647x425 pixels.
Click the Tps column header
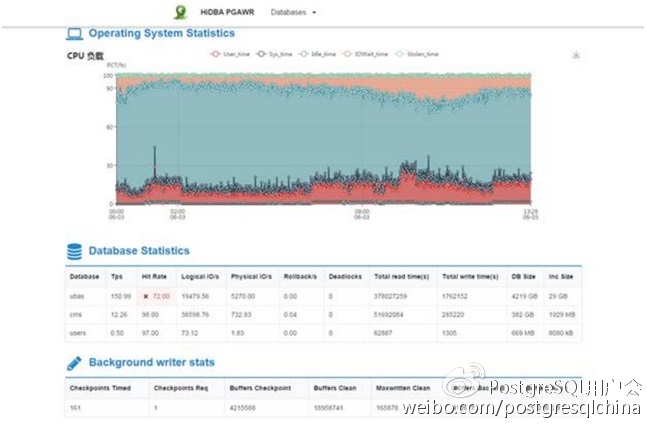click(115, 276)
